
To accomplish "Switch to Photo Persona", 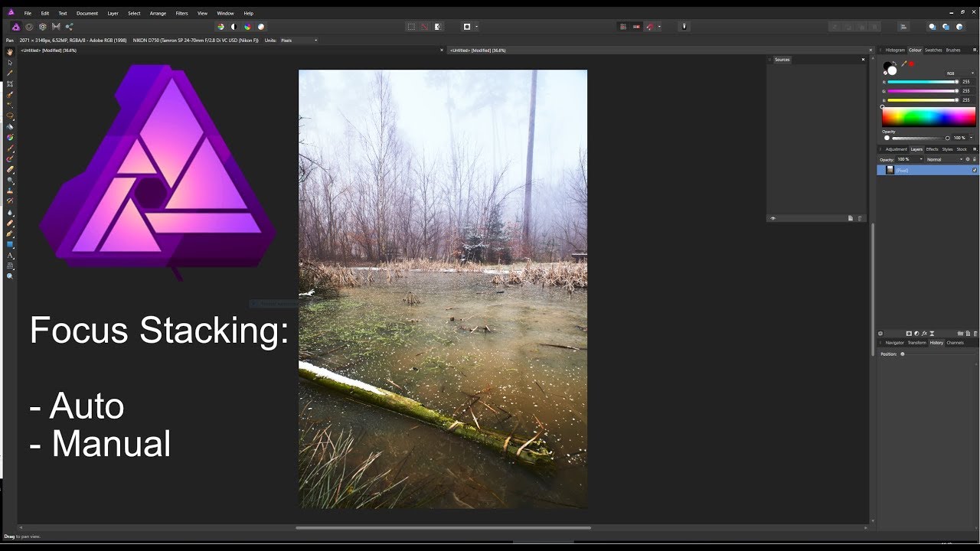I will 16,27.
